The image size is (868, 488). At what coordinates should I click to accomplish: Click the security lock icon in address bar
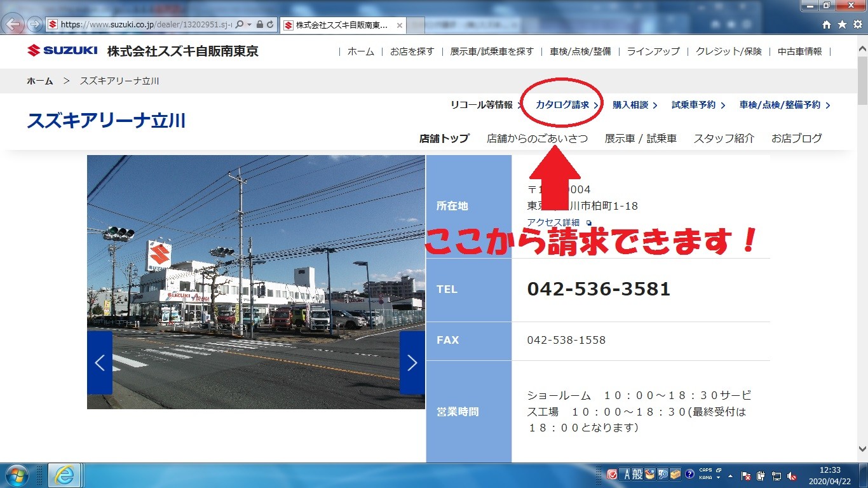pyautogui.click(x=260, y=25)
